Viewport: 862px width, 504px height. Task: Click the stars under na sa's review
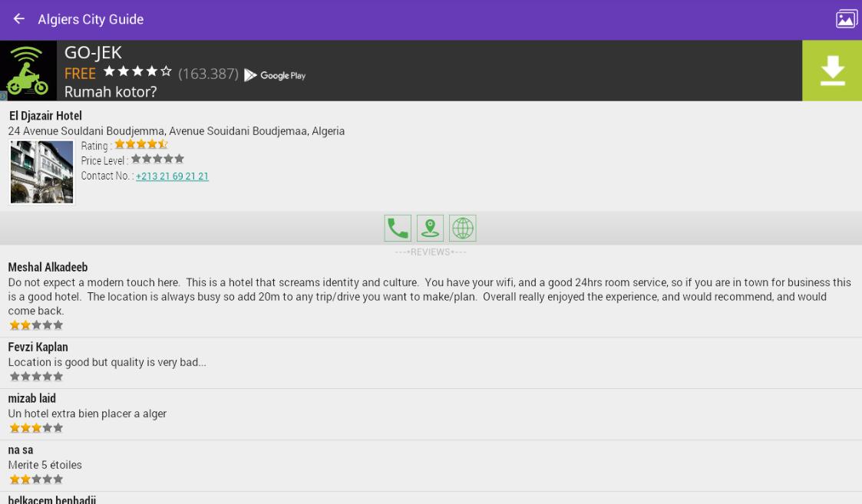[x=36, y=479]
